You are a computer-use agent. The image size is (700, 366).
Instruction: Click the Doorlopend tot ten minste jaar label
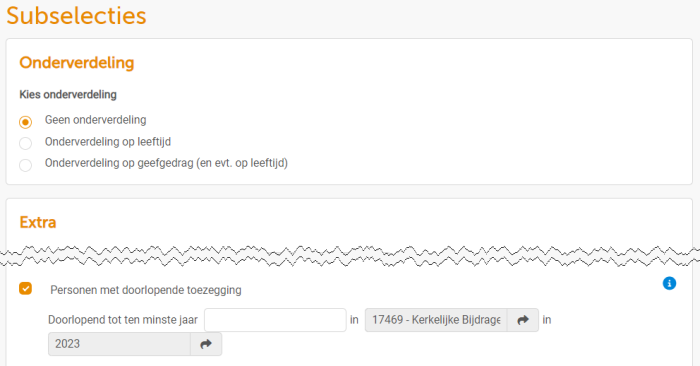(x=123, y=320)
